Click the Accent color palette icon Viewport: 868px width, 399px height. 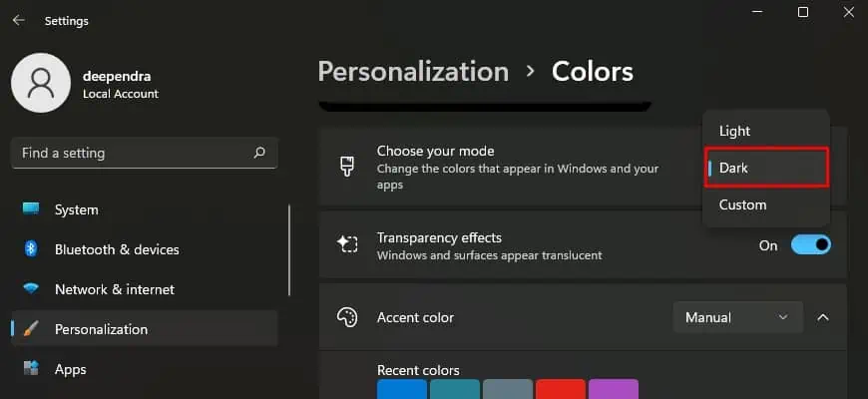pos(347,317)
